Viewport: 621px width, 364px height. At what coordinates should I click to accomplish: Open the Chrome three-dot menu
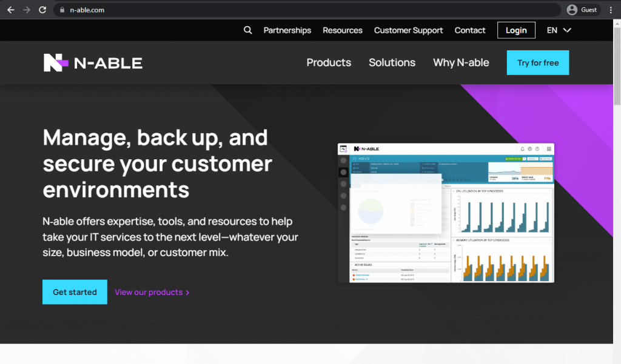click(611, 10)
